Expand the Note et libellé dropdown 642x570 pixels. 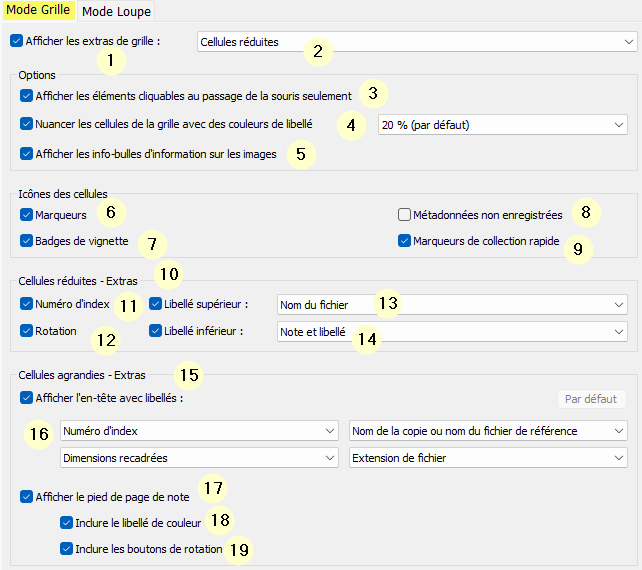coord(452,331)
